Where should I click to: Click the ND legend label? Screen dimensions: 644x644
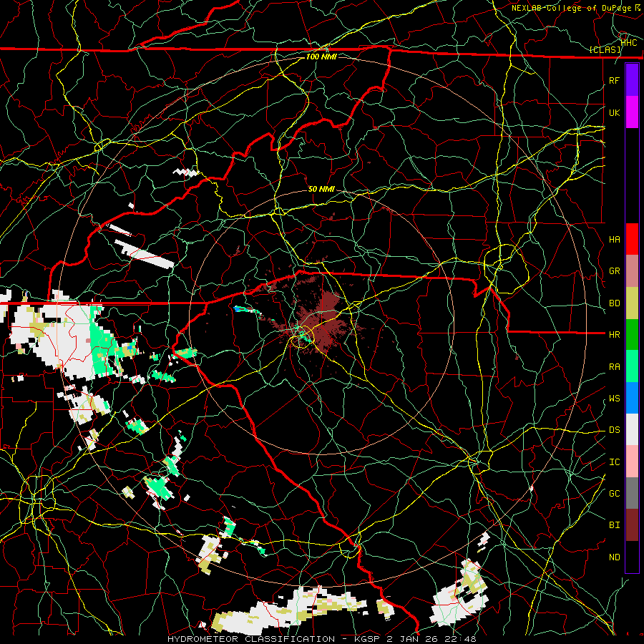pos(614,557)
